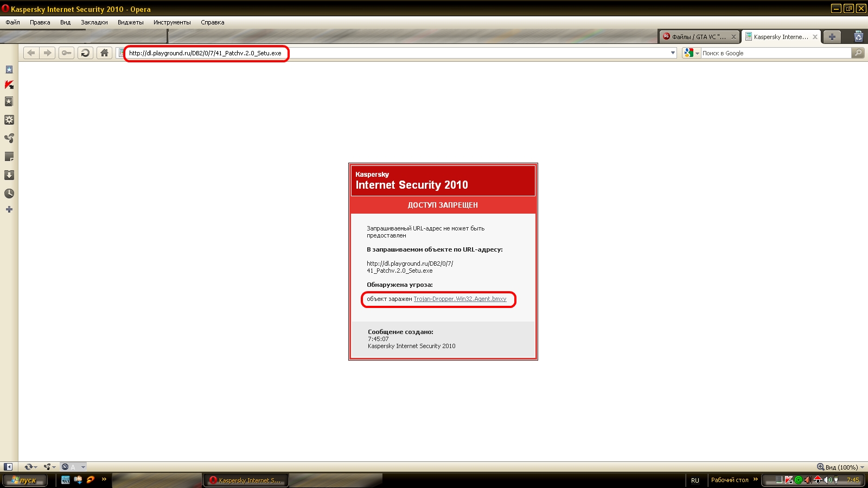This screenshot has height=488, width=868.
Task: Click the Opera Link sync icon
Action: (28, 467)
